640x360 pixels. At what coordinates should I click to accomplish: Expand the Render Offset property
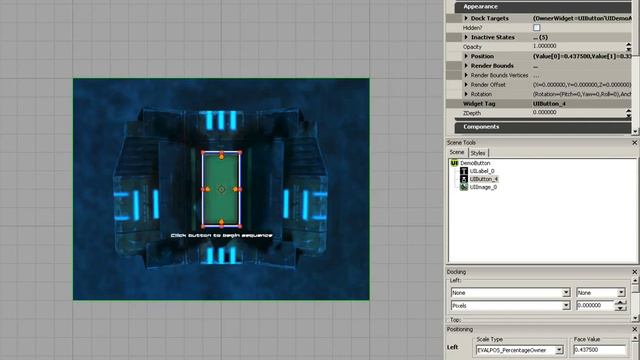(x=466, y=84)
